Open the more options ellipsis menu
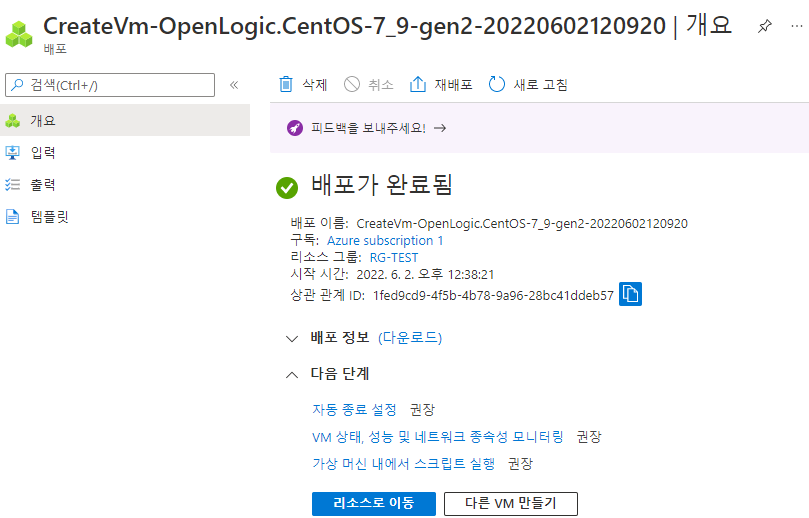This screenshot has height=518, width=809. click(797, 26)
